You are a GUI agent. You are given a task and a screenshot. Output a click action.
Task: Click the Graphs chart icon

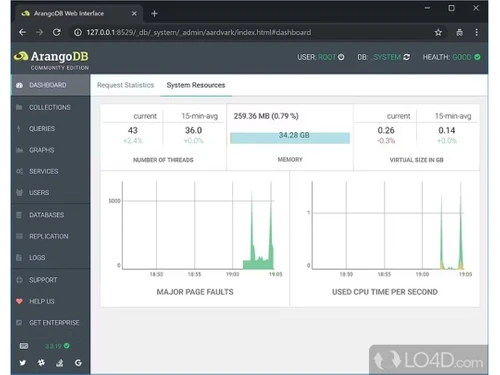click(x=19, y=150)
